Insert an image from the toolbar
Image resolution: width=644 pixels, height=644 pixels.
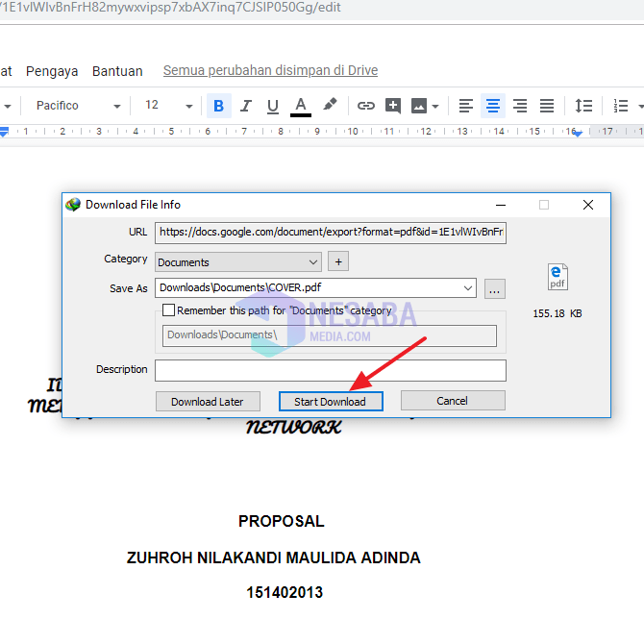(x=419, y=106)
